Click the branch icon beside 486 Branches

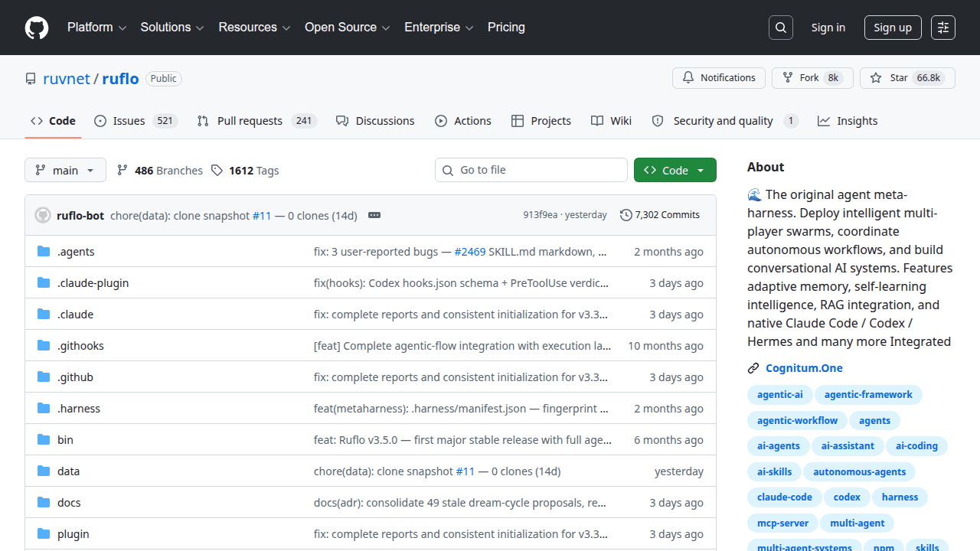(122, 170)
